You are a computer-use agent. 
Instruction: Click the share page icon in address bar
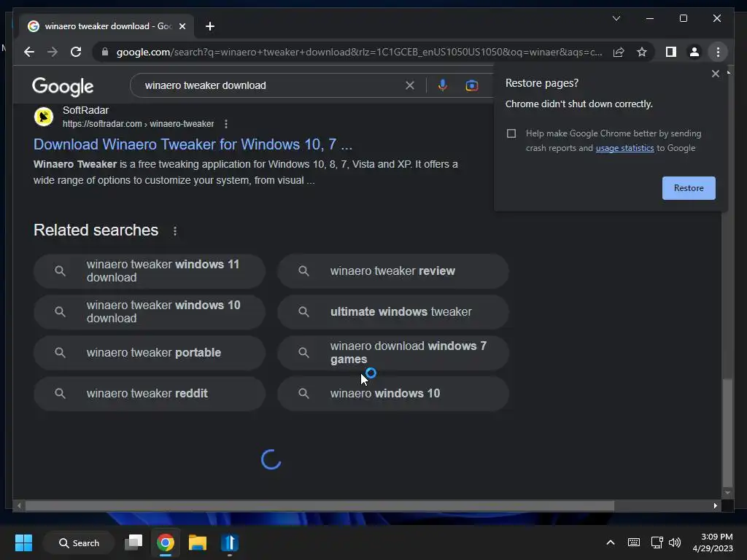(619, 52)
